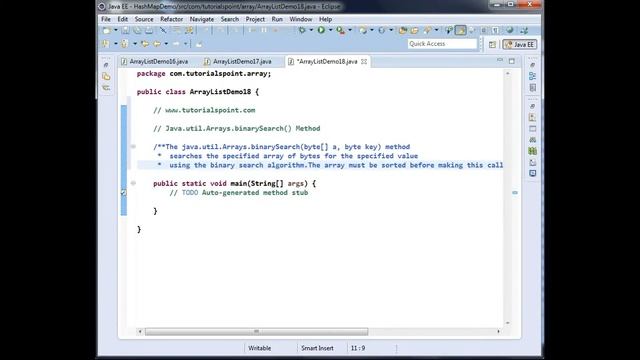Click the horizontal scrollbar right arrow
640x360 pixels.
(x=498, y=331)
